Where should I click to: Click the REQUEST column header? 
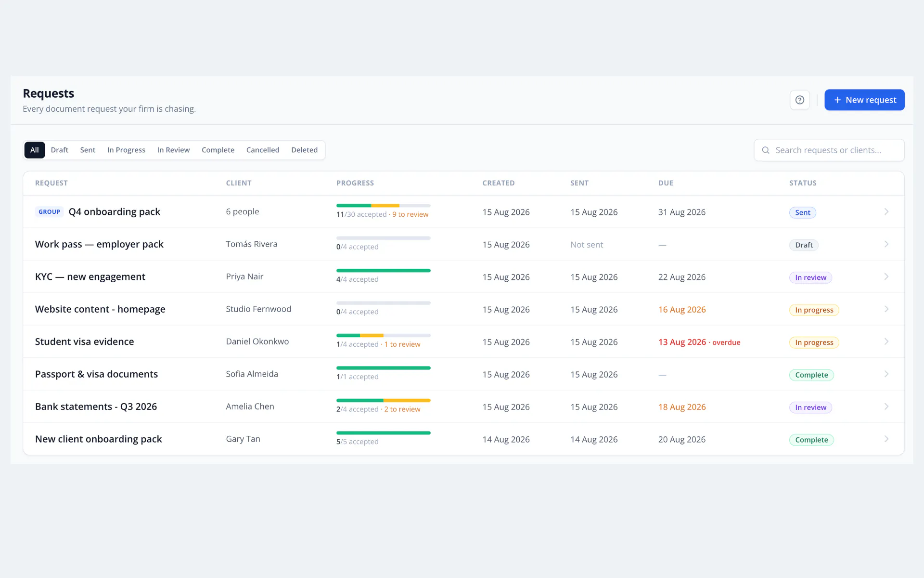[x=51, y=183]
